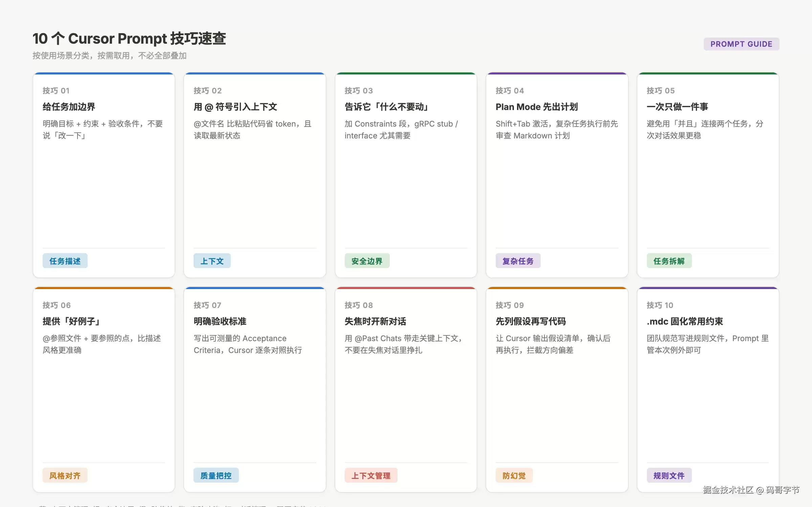
Task: Click the 风格对齐 tag
Action: 65,476
